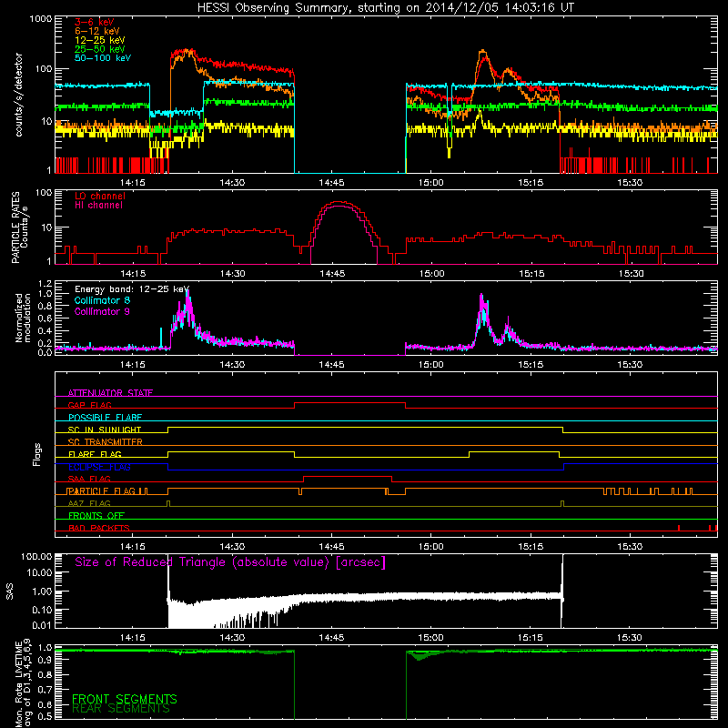Click the BAD PACKETS flag label
The image size is (728, 728).
pos(99,528)
